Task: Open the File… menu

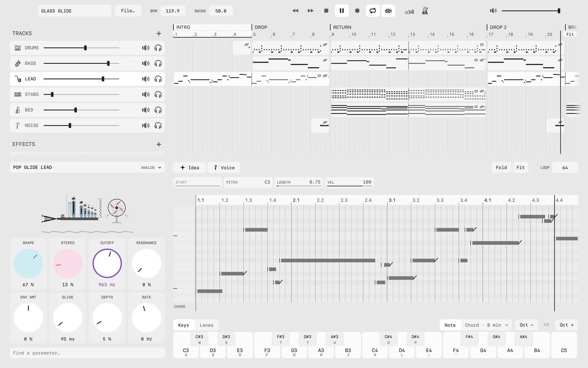Action: pyautogui.click(x=128, y=11)
